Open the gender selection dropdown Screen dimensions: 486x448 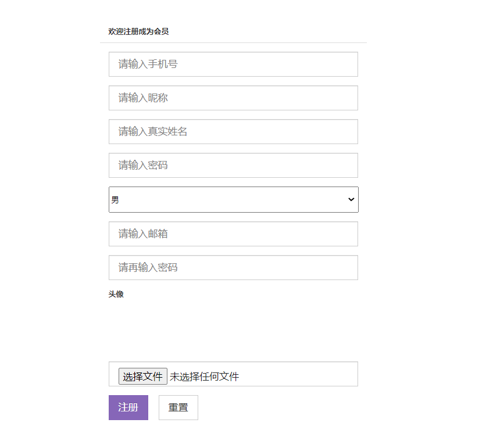[x=233, y=199]
